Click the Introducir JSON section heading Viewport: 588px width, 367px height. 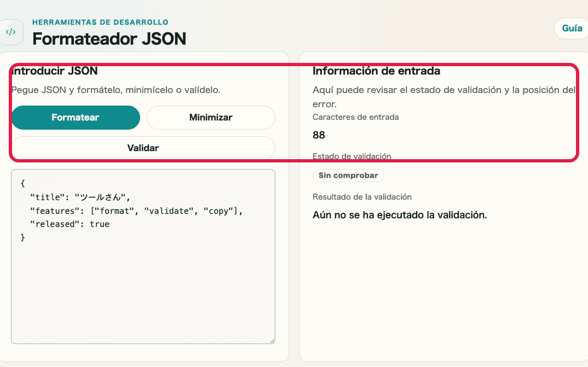click(54, 71)
